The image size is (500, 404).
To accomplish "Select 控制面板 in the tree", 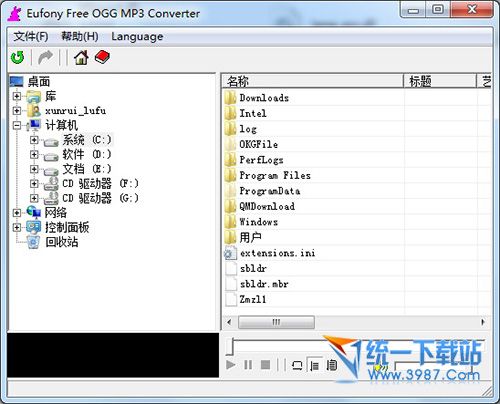I will [x=67, y=227].
